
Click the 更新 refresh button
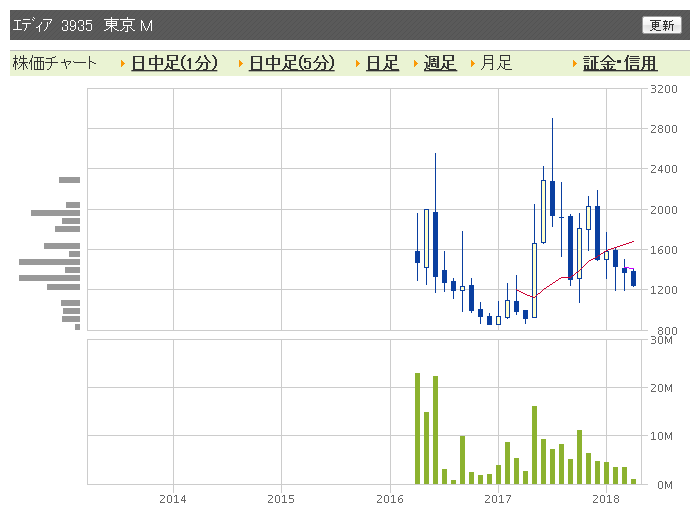pyautogui.click(x=662, y=25)
